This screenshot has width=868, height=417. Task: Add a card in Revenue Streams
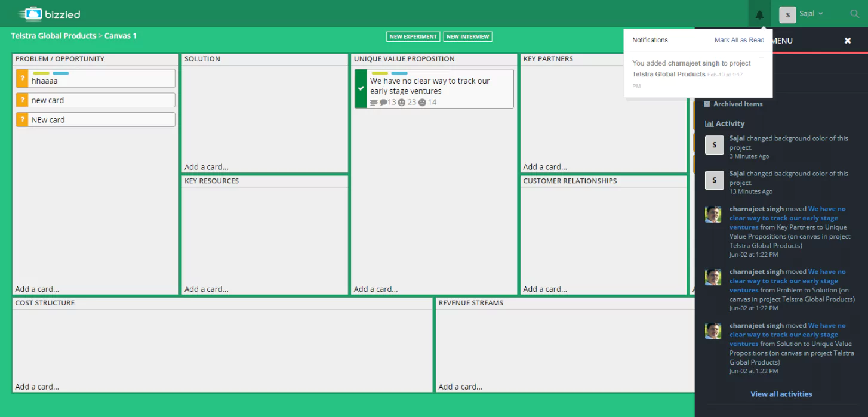point(460,387)
